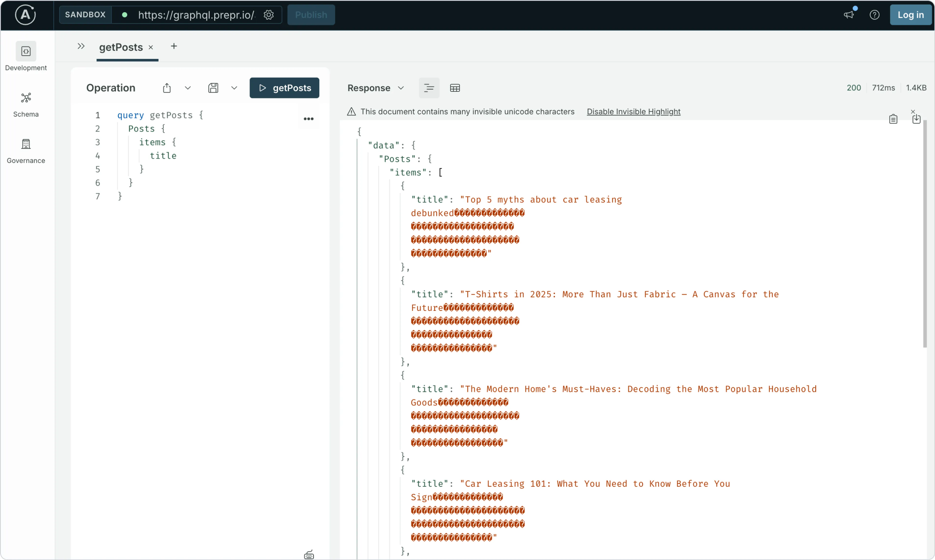Switch the response to formatted text view
Viewport: 935px width, 560px height.
coord(429,88)
